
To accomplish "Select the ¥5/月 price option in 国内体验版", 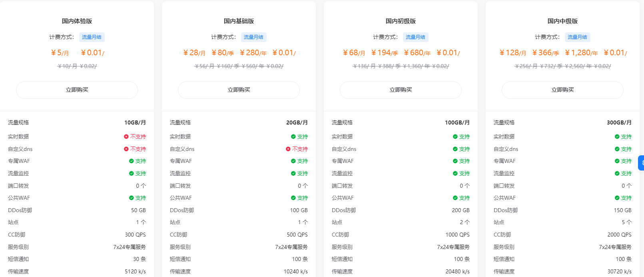I will [x=60, y=53].
